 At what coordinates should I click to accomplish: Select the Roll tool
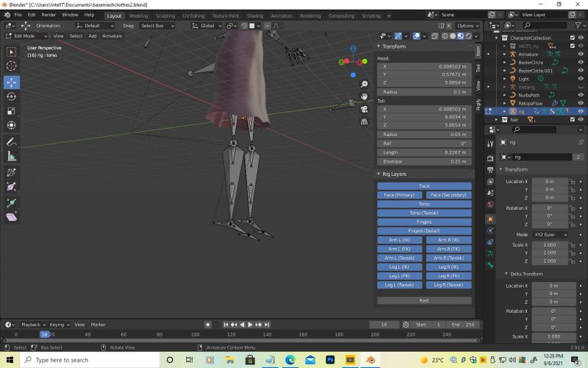[x=11, y=172]
